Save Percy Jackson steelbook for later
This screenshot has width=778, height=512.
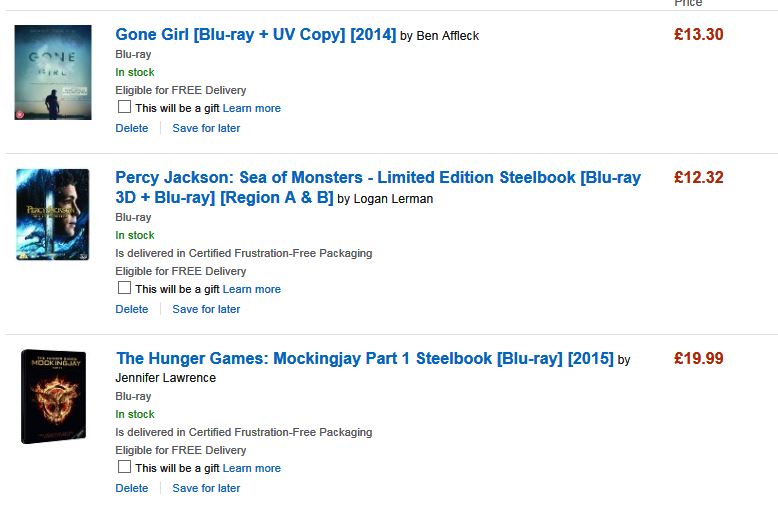coord(206,309)
